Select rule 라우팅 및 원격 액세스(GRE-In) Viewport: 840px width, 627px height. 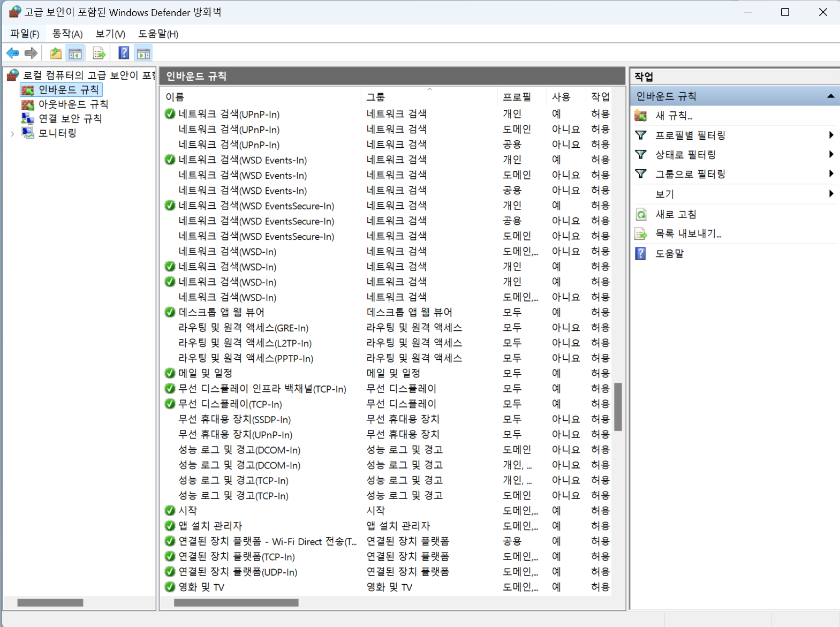244,328
